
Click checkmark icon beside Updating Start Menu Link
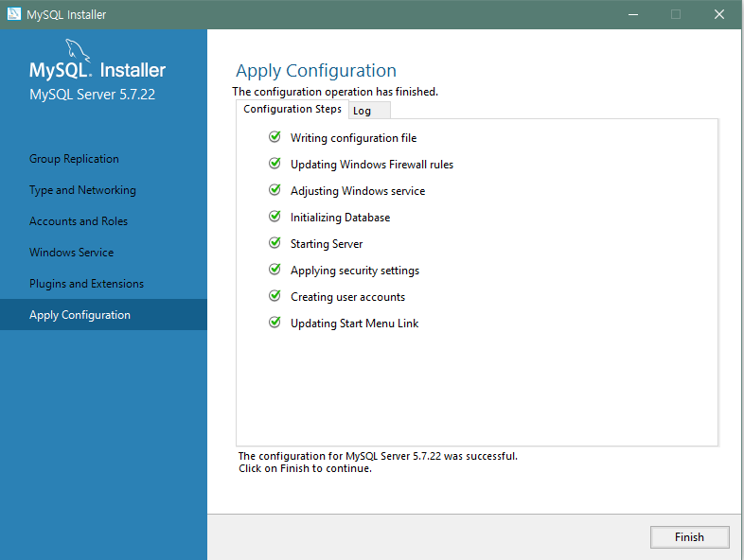coord(275,323)
